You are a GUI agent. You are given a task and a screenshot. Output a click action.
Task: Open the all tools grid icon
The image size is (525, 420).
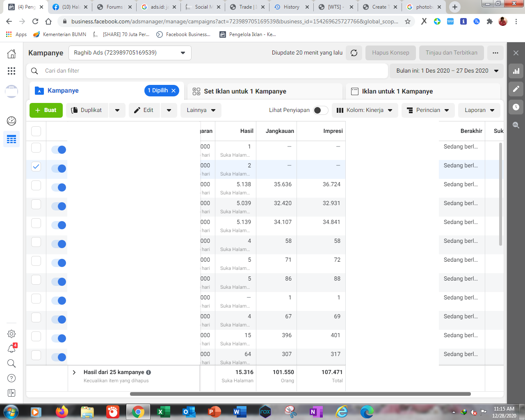tap(11, 71)
